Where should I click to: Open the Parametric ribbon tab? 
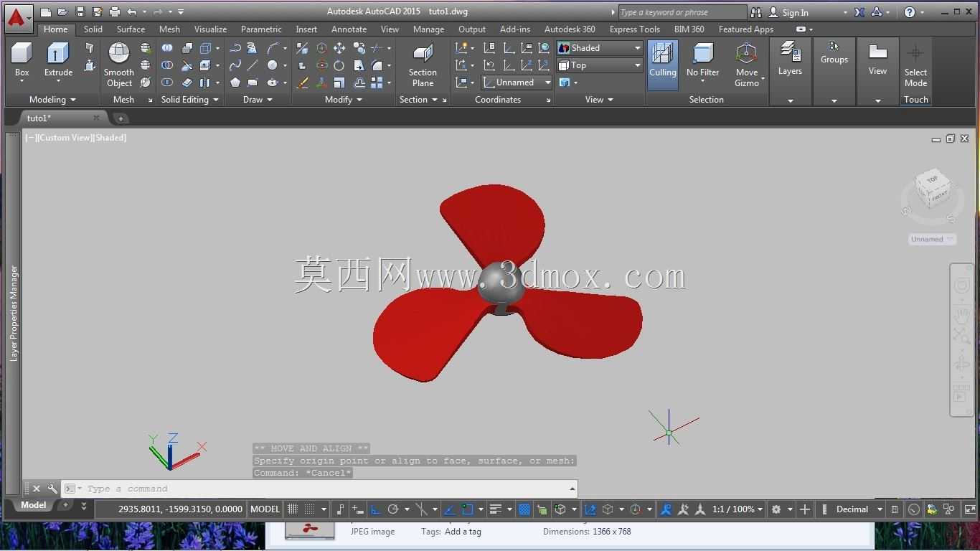pos(261,29)
